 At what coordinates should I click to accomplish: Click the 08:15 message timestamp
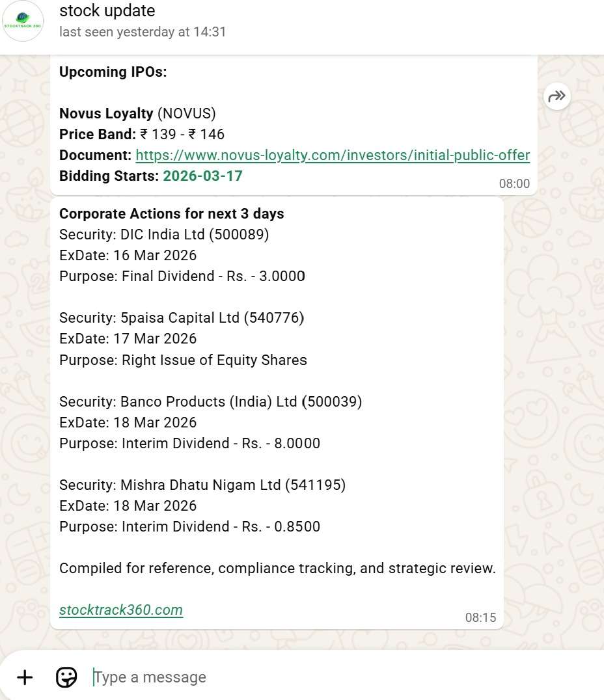[x=480, y=618]
